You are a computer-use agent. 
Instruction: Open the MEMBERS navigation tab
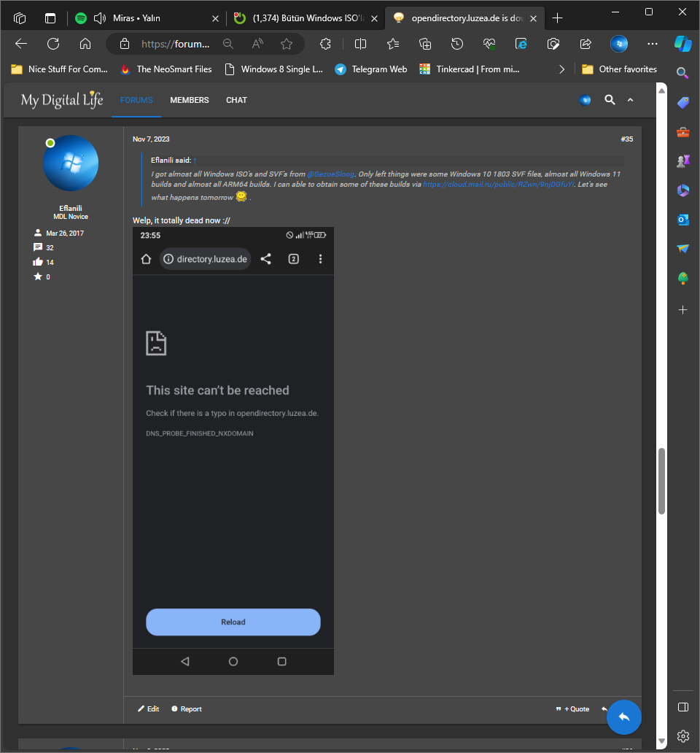(x=190, y=100)
